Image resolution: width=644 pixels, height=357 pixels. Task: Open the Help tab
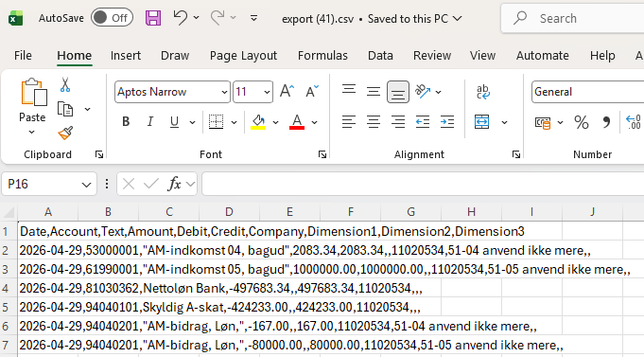pos(602,56)
